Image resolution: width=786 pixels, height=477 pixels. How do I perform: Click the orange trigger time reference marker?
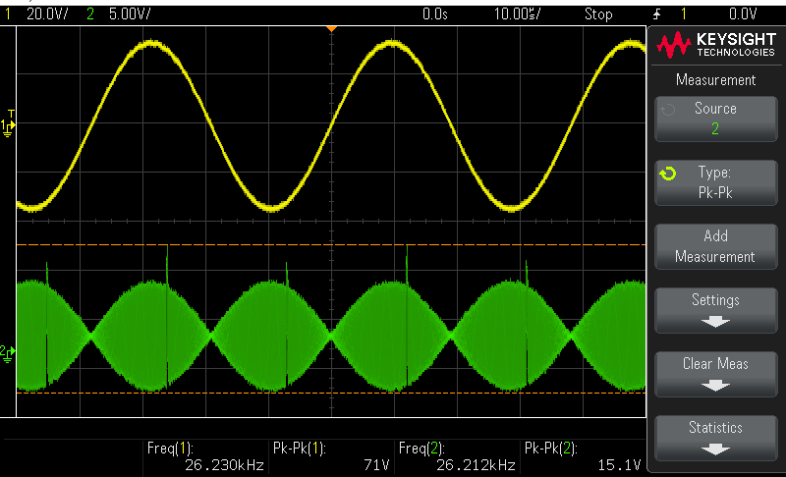coord(331,29)
